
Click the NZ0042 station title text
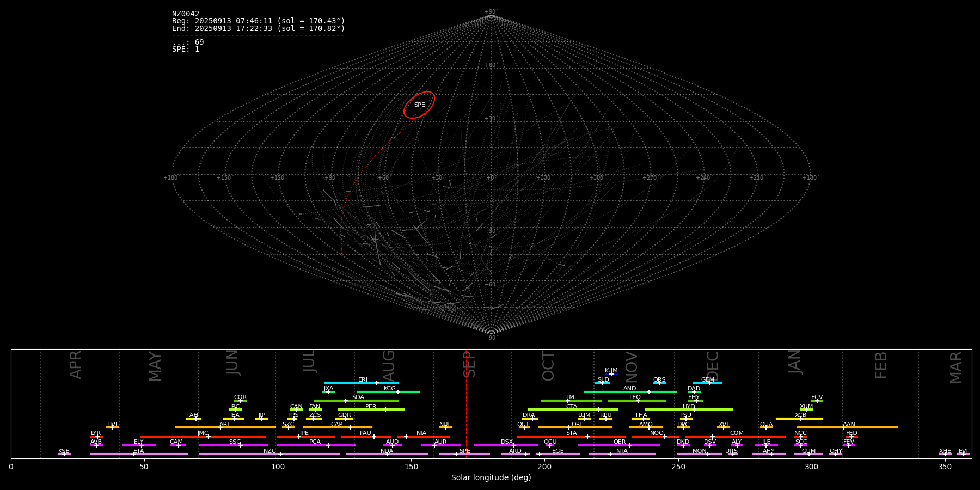tap(186, 14)
